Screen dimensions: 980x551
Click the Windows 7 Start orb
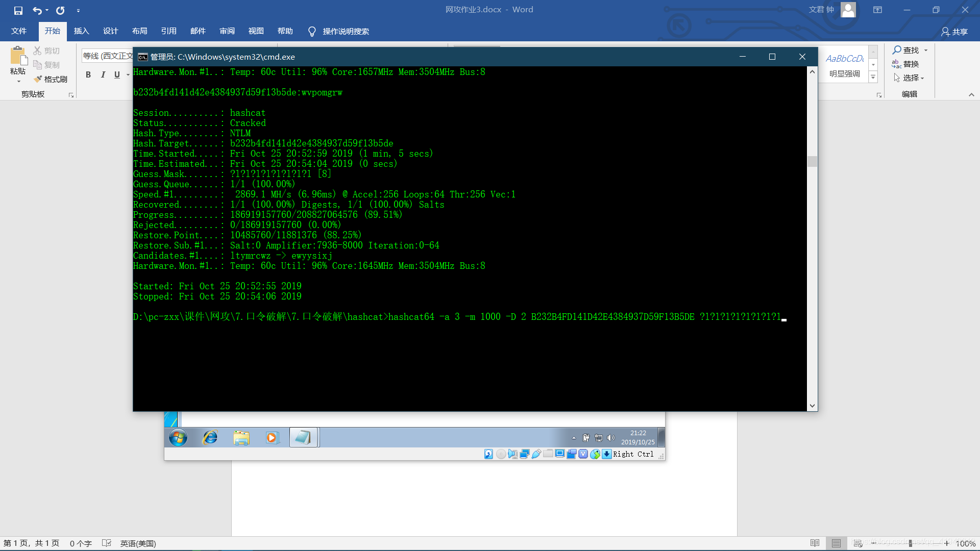click(178, 437)
